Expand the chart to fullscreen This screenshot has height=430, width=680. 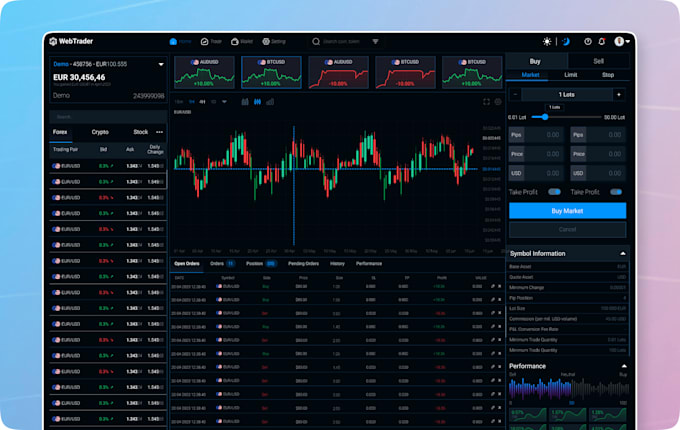click(487, 102)
